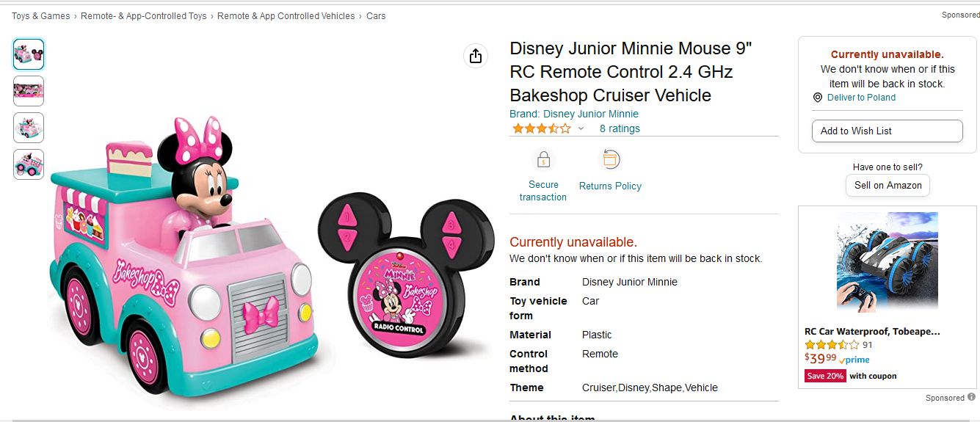Click the sponsored ad info icon

coord(972,397)
